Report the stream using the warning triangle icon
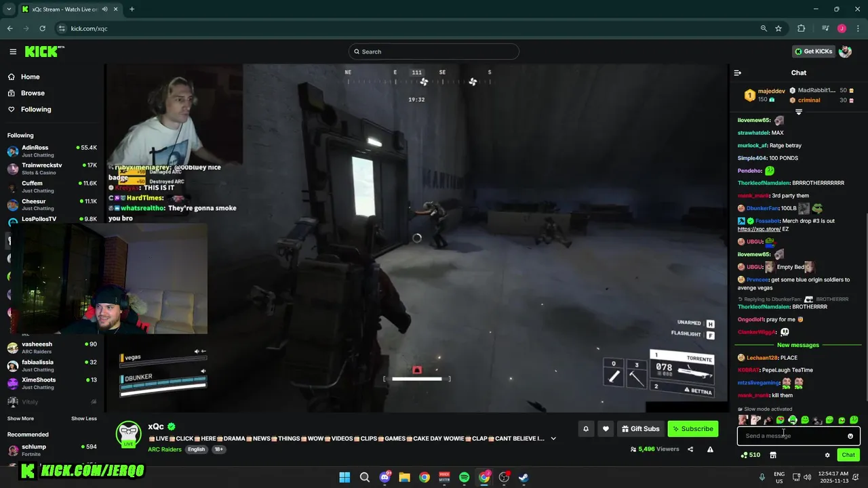 710,449
